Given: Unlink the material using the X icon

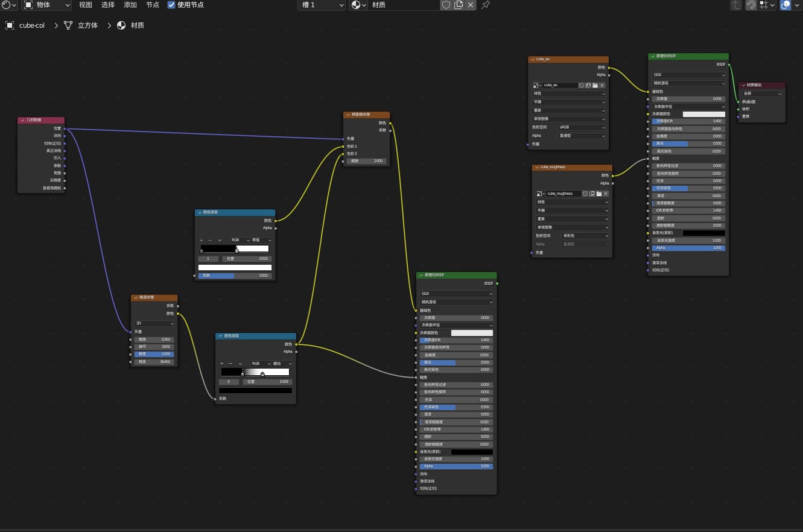Looking at the screenshot, I should tap(471, 5).
